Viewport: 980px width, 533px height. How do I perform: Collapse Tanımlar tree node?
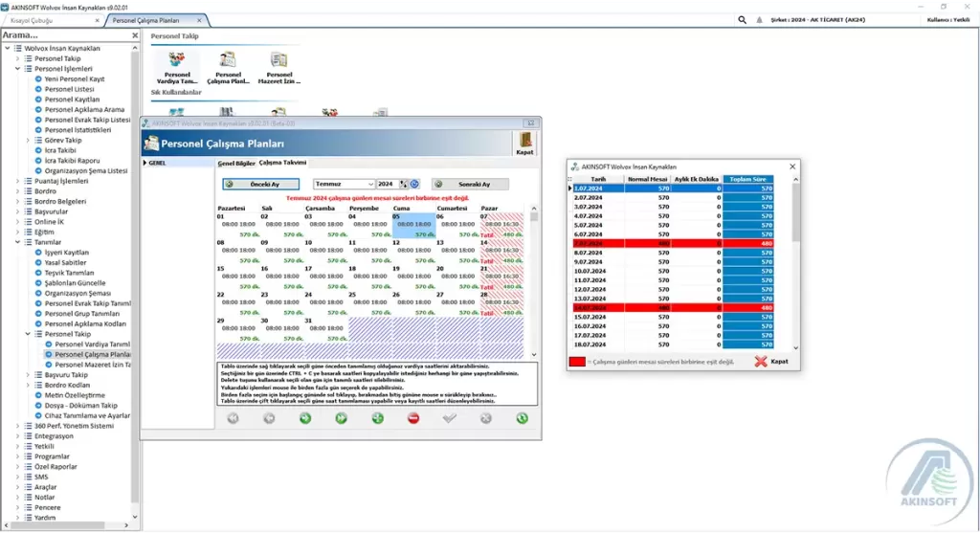click(17, 242)
